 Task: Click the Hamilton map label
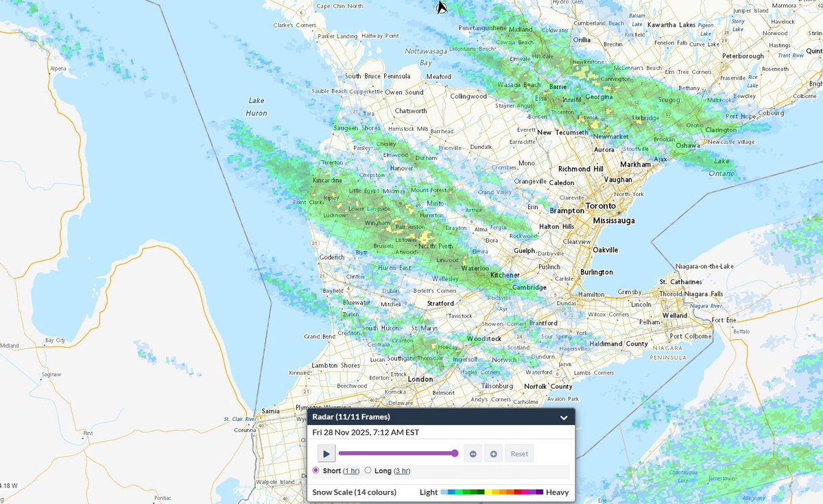click(x=592, y=294)
